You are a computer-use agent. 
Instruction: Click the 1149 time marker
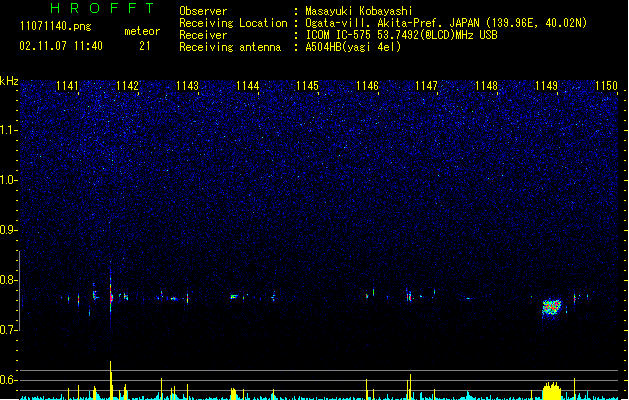(546, 86)
